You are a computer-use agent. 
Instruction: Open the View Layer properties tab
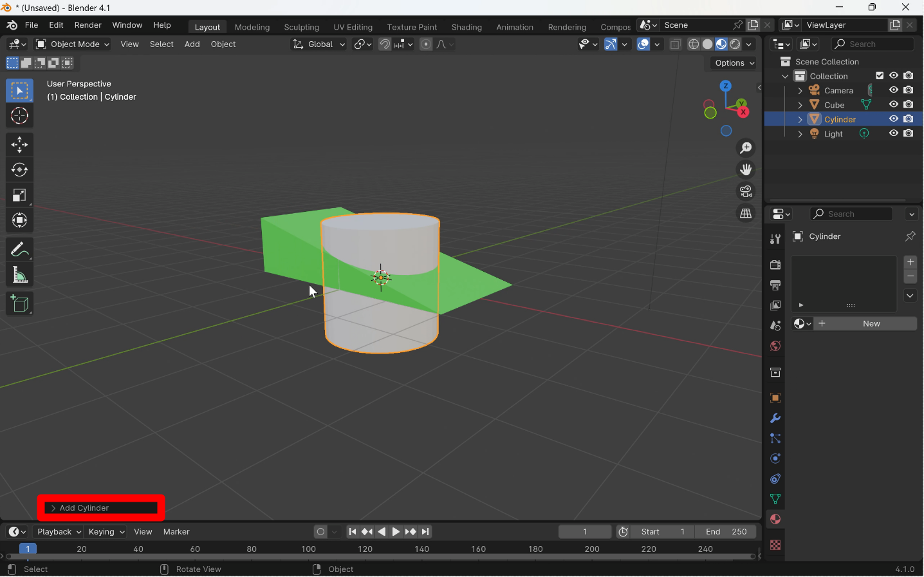pyautogui.click(x=775, y=305)
